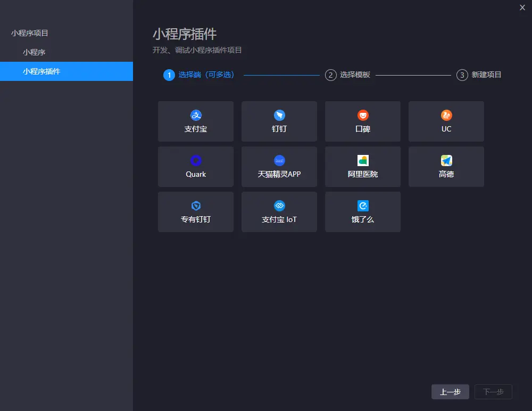This screenshot has height=411, width=532.
Task: Select the Quark blue circle icon
Action: point(196,160)
